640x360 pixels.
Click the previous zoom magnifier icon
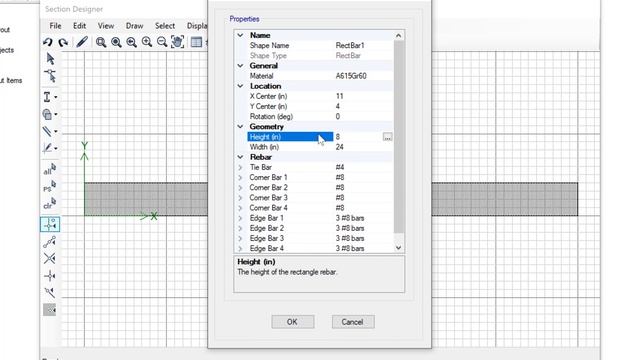(131, 42)
